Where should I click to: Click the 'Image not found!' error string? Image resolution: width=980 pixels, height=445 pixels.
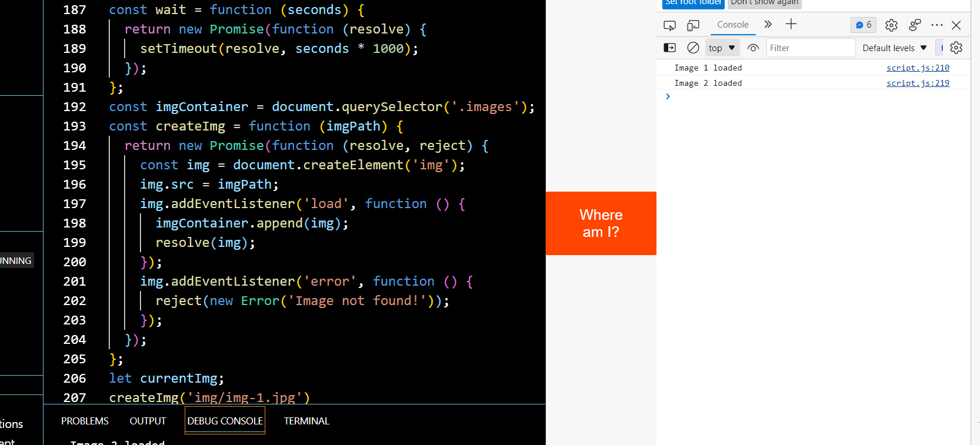357,301
